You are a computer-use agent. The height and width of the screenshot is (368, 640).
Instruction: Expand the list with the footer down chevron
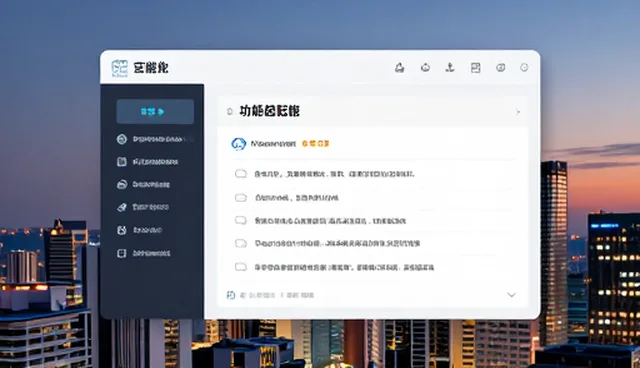(x=511, y=295)
